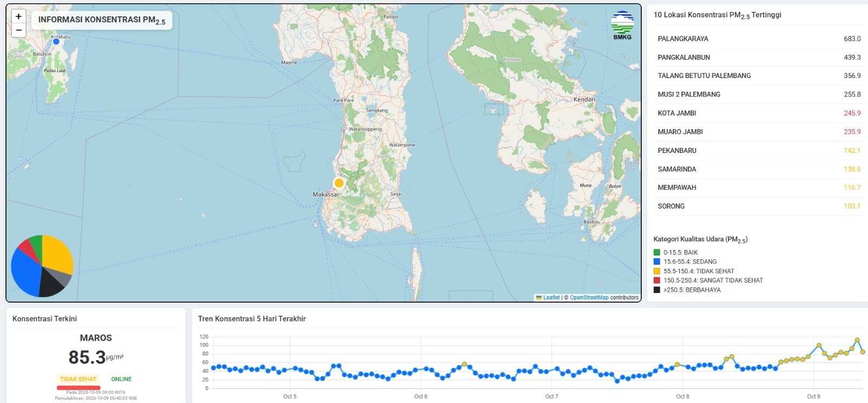
Task: Click the INFORMASI KONSENTRASI PM2.5 map title
Action: coord(102,20)
